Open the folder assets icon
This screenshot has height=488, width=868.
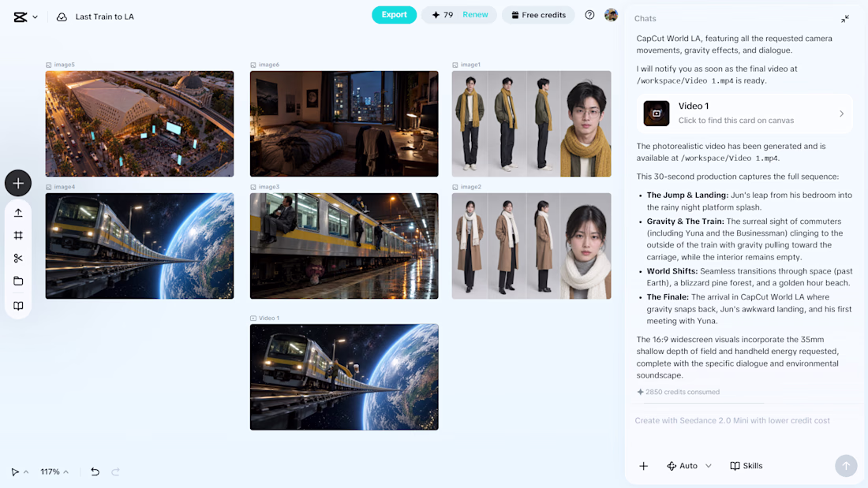click(x=18, y=281)
